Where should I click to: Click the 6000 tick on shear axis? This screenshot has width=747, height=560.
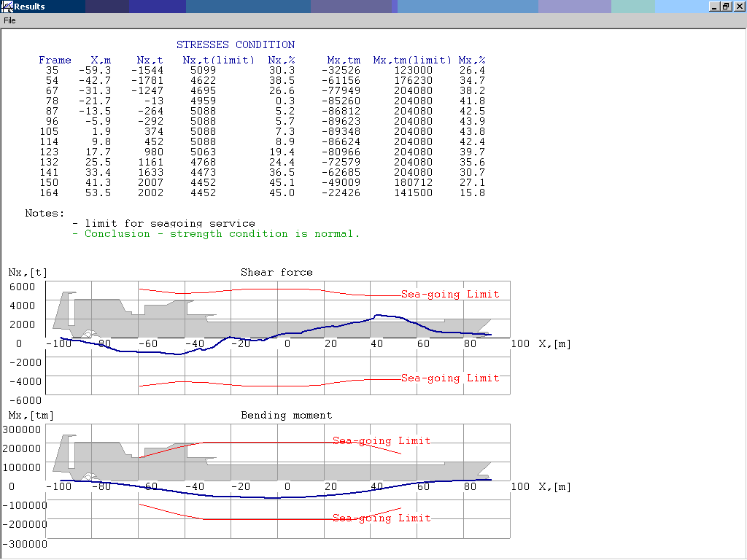[22, 287]
